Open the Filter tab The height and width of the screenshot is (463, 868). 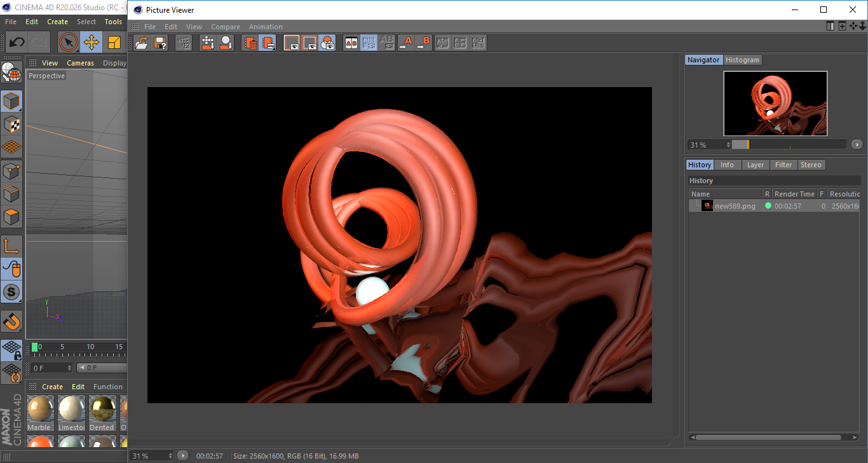(783, 165)
